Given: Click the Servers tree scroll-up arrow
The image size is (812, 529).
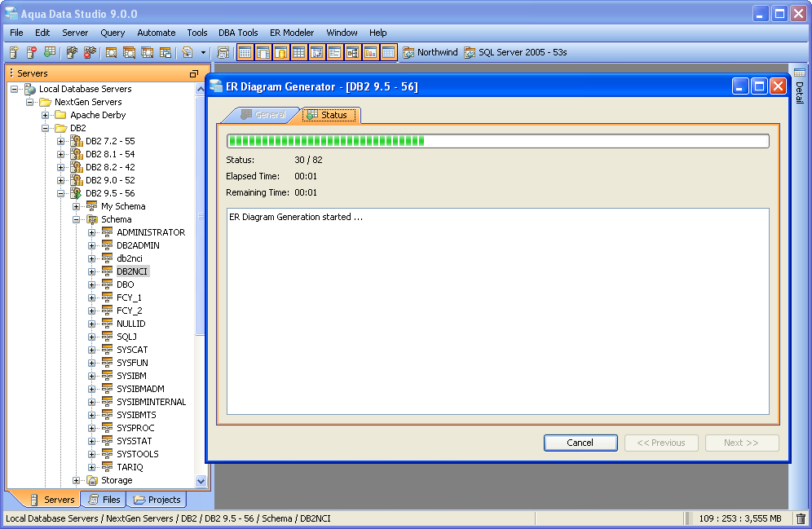Looking at the screenshot, I should [201, 89].
